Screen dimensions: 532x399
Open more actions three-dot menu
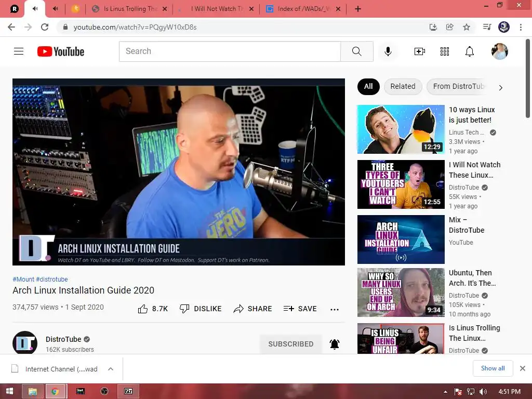[x=335, y=309]
